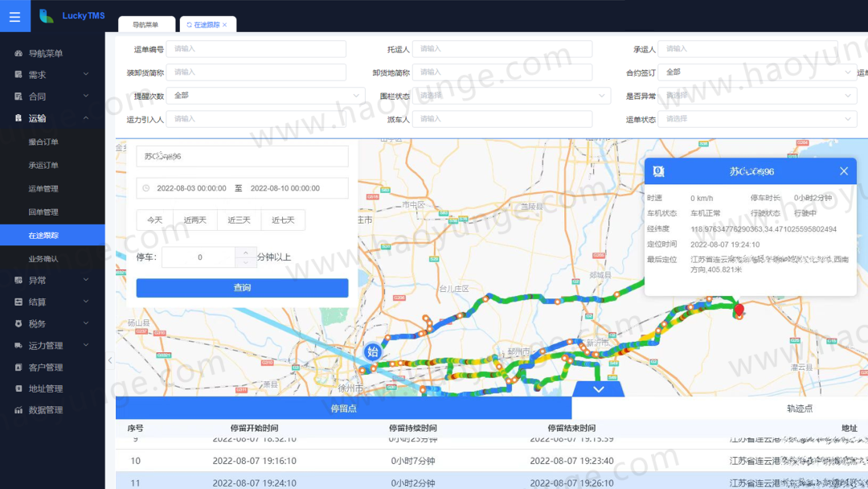Open the 合约签订 dropdown

click(x=757, y=72)
